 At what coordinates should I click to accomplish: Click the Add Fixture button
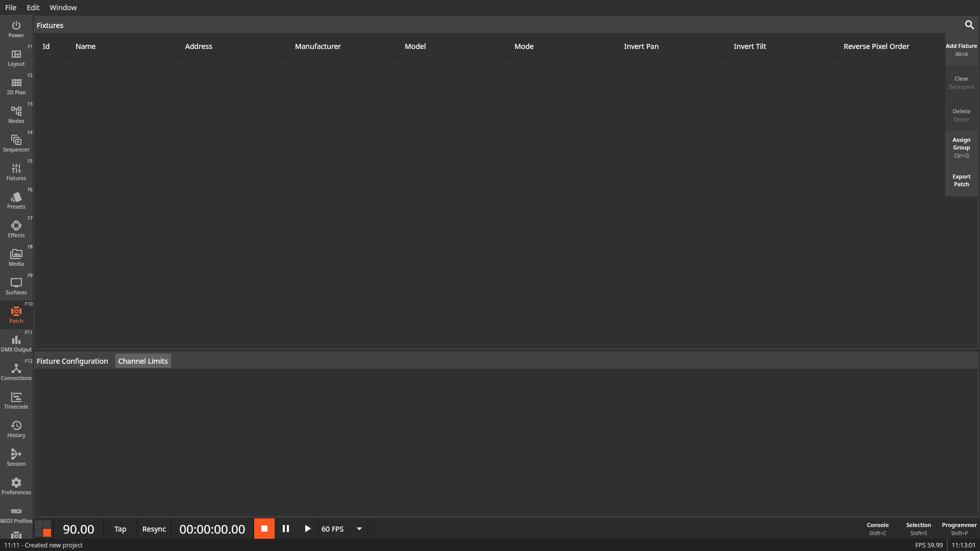(961, 49)
